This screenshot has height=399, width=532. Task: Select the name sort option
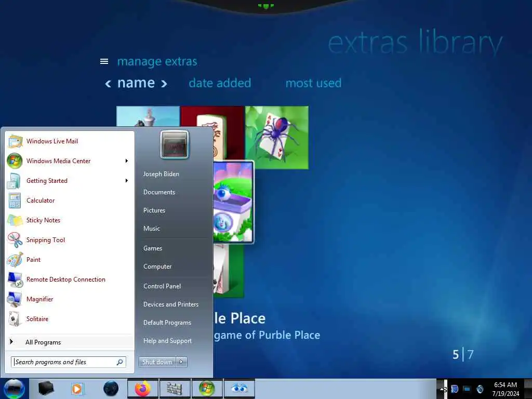coord(136,83)
